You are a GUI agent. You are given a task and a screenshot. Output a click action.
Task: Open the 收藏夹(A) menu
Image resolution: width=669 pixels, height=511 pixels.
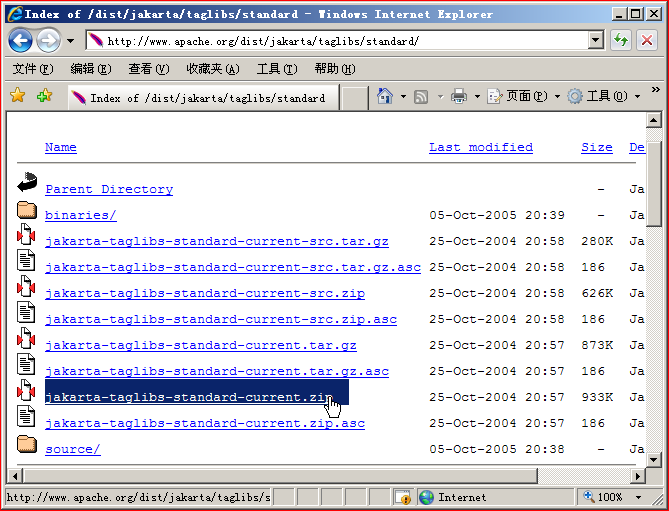(213, 68)
